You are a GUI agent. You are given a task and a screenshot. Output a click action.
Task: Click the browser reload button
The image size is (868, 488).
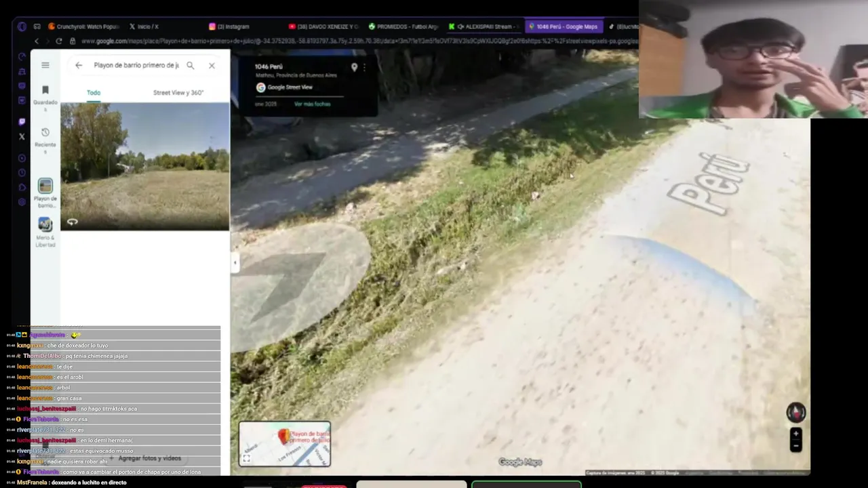click(59, 41)
